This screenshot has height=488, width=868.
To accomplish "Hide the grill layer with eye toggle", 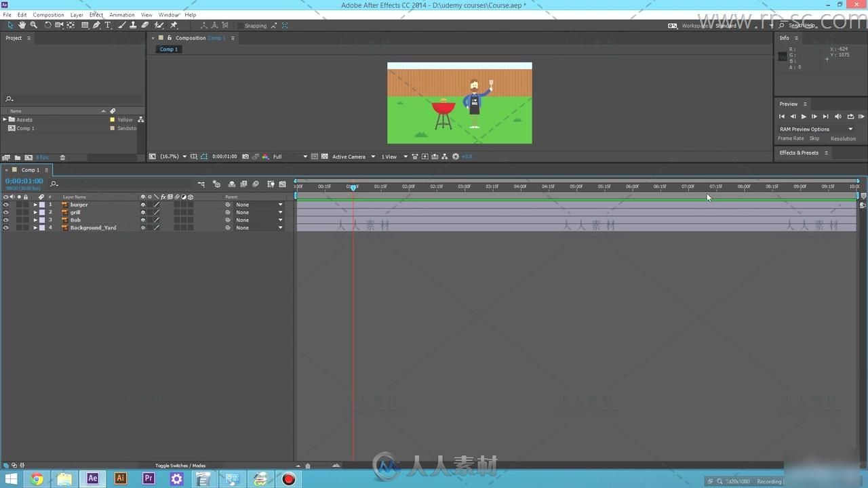I will 6,212.
